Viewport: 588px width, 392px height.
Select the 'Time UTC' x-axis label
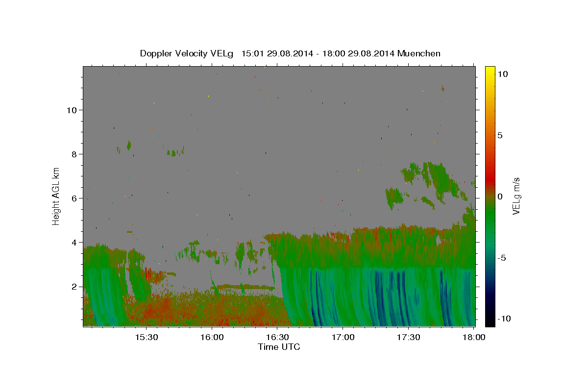(279, 347)
